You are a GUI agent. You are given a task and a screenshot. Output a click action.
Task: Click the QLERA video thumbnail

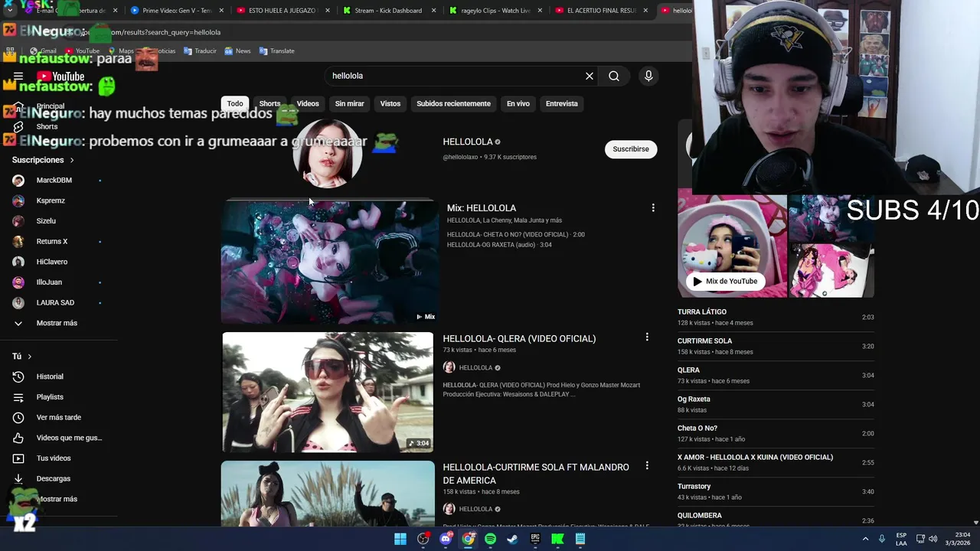(x=328, y=392)
